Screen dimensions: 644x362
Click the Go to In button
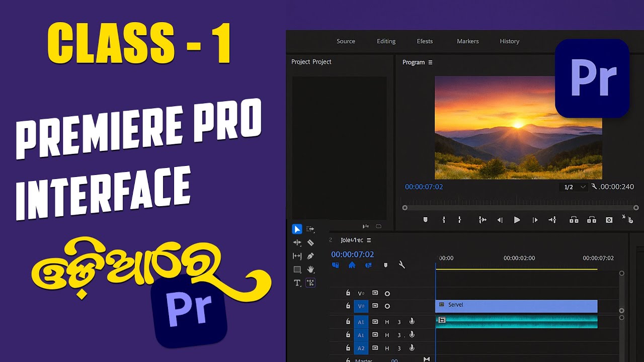(482, 220)
